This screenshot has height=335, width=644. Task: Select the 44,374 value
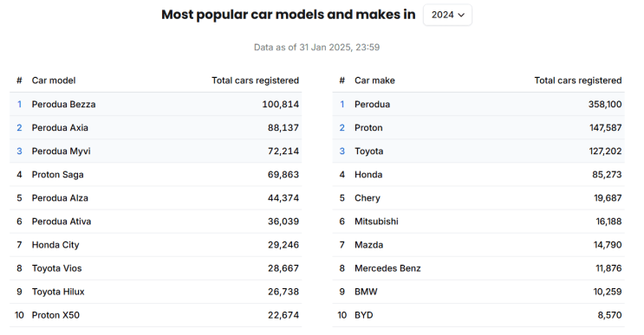[x=283, y=197]
